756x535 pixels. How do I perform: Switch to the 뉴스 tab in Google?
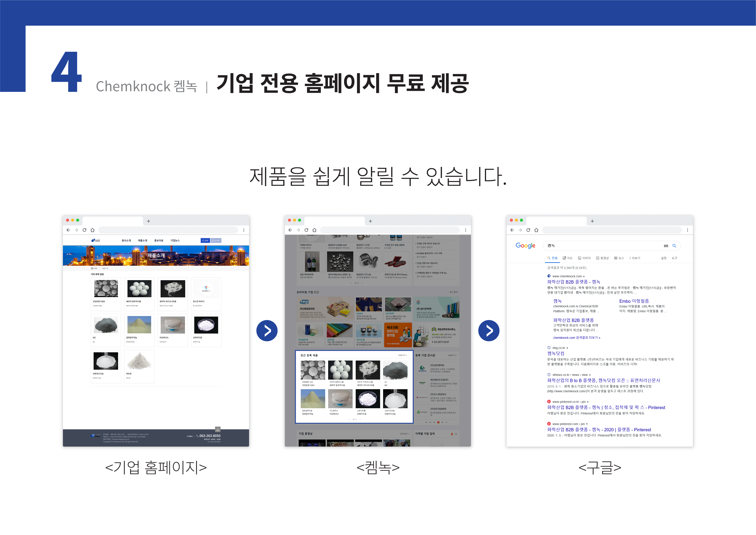619,258
